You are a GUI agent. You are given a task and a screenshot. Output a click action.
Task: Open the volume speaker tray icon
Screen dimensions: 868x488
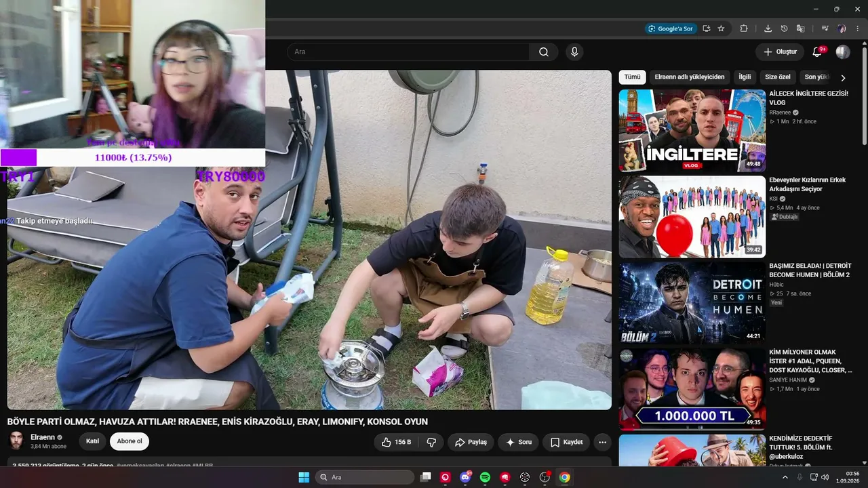pyautogui.click(x=825, y=477)
